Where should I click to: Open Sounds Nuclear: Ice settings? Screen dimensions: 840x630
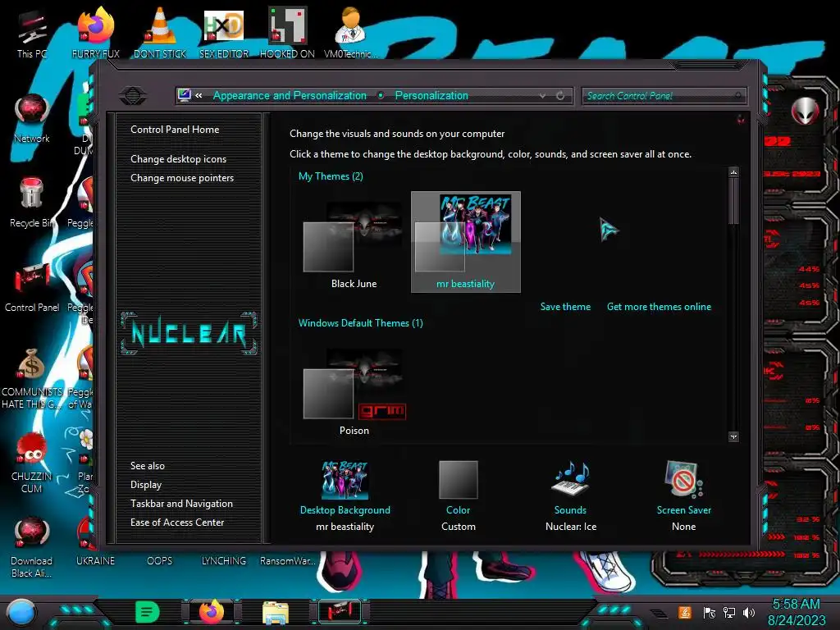pyautogui.click(x=571, y=495)
